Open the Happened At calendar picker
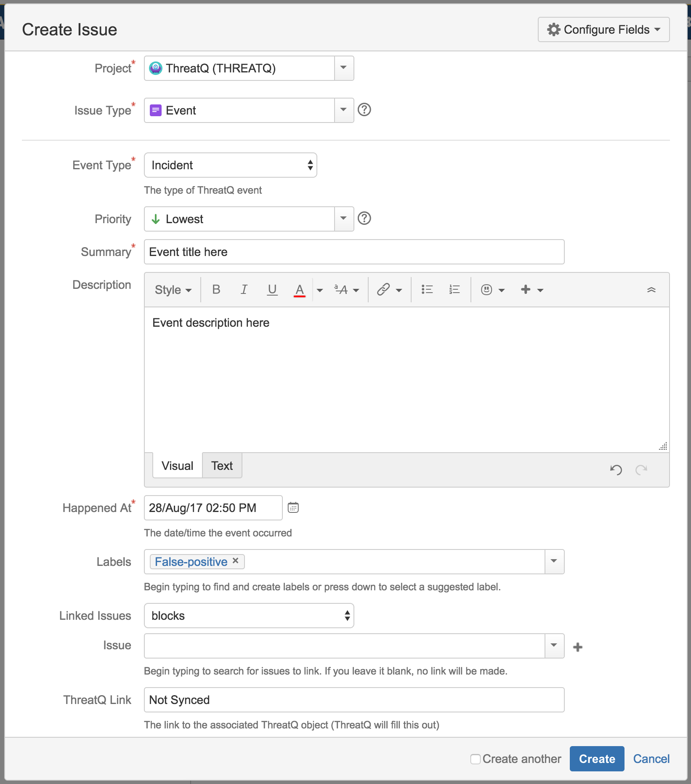 pos(293,507)
